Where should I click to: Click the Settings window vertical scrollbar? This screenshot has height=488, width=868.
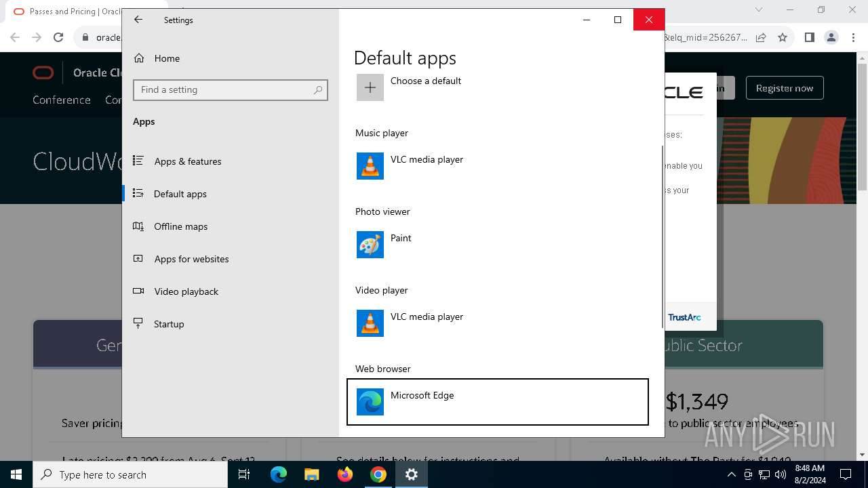point(662,237)
